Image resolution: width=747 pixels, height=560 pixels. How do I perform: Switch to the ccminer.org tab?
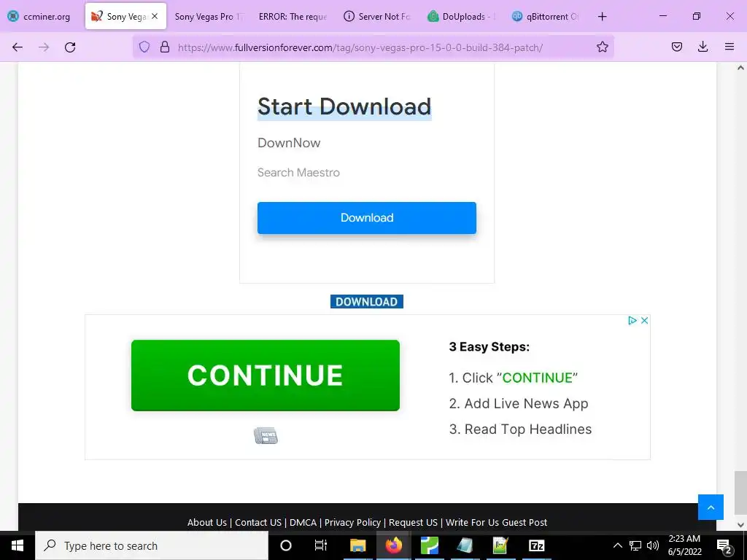(40, 17)
